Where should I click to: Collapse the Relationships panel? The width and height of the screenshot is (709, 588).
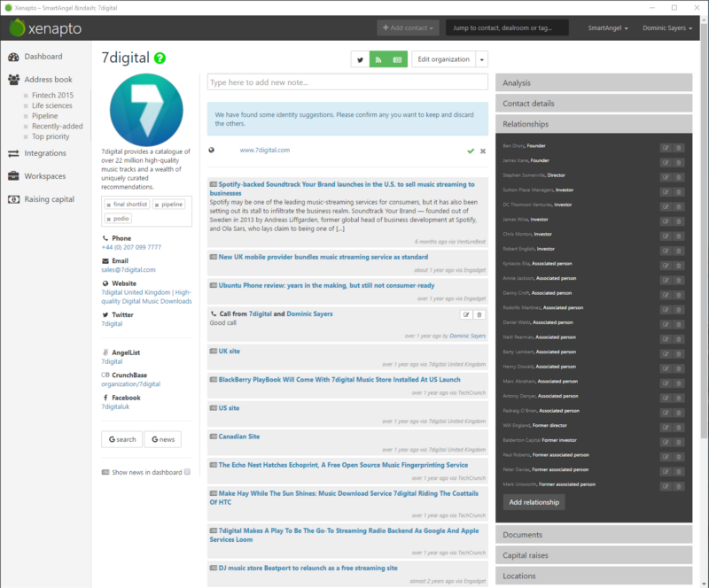point(594,124)
